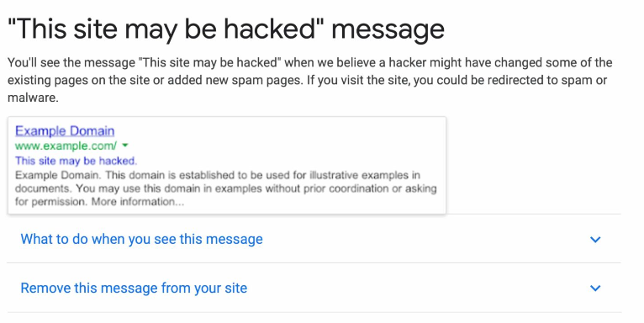Select the green www.example.com/ URL text

tap(66, 146)
